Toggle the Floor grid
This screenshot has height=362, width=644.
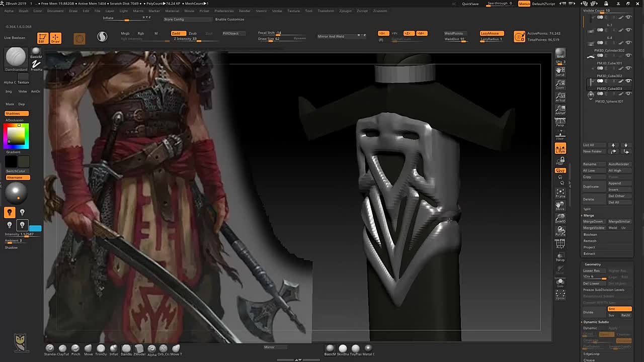pos(560,135)
